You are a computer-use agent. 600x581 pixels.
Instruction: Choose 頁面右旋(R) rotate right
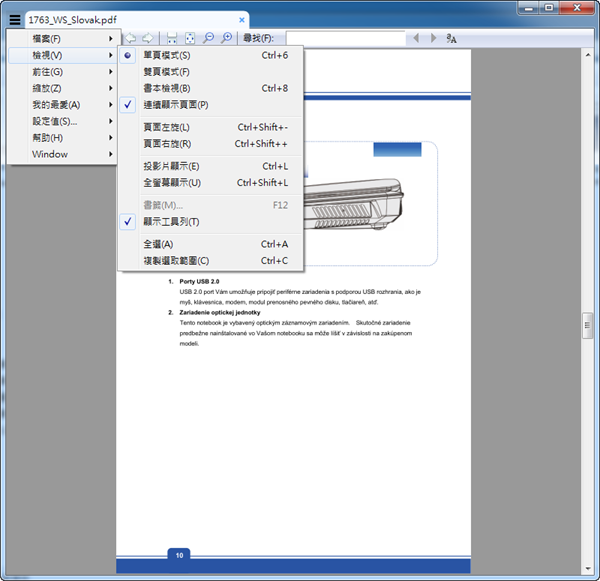tap(210, 144)
